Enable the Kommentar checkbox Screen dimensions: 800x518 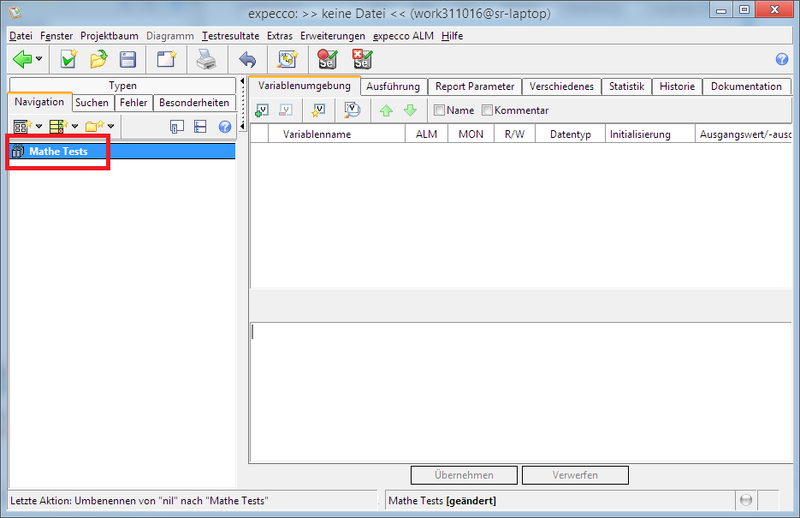(488, 110)
